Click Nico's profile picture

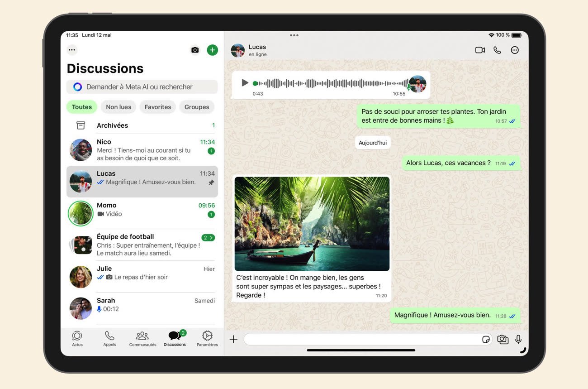tap(81, 150)
